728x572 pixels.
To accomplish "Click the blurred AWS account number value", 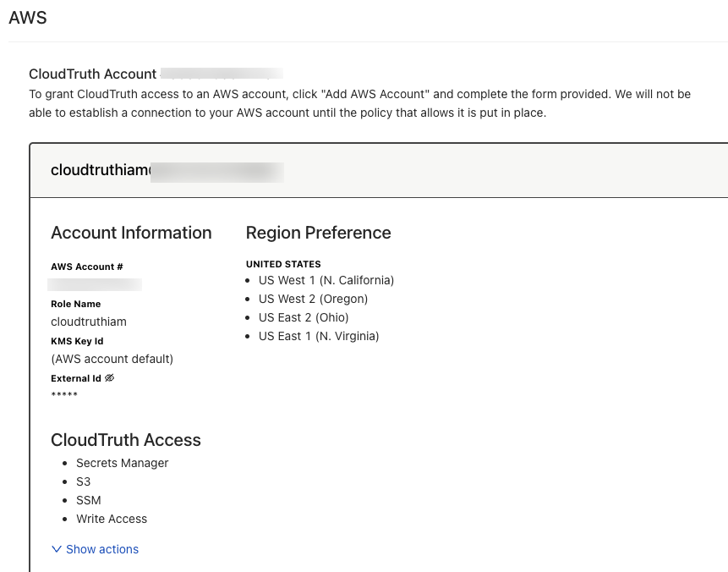I will [95, 284].
